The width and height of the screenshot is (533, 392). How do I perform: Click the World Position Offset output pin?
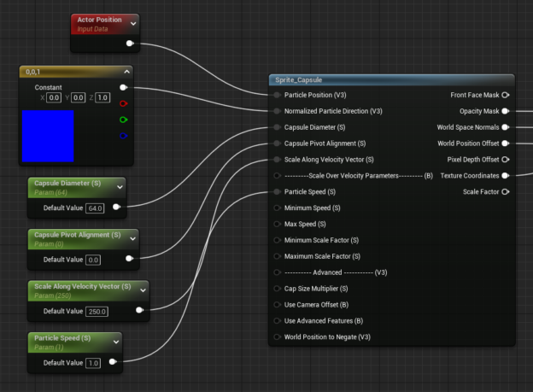pyautogui.click(x=506, y=143)
